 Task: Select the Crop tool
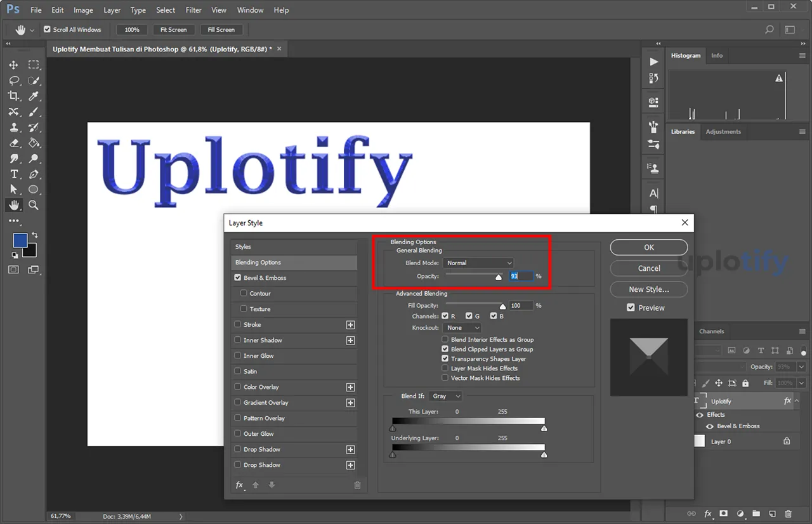[x=13, y=96]
